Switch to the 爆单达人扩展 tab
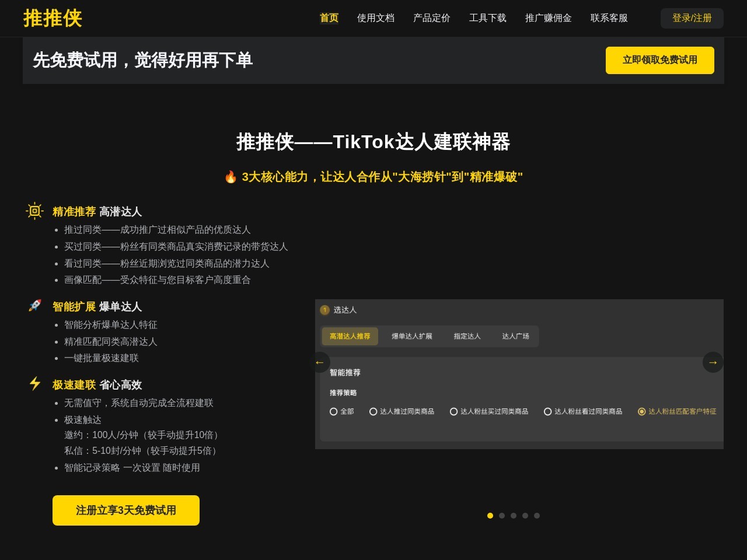The width and height of the screenshot is (747, 560). click(411, 336)
